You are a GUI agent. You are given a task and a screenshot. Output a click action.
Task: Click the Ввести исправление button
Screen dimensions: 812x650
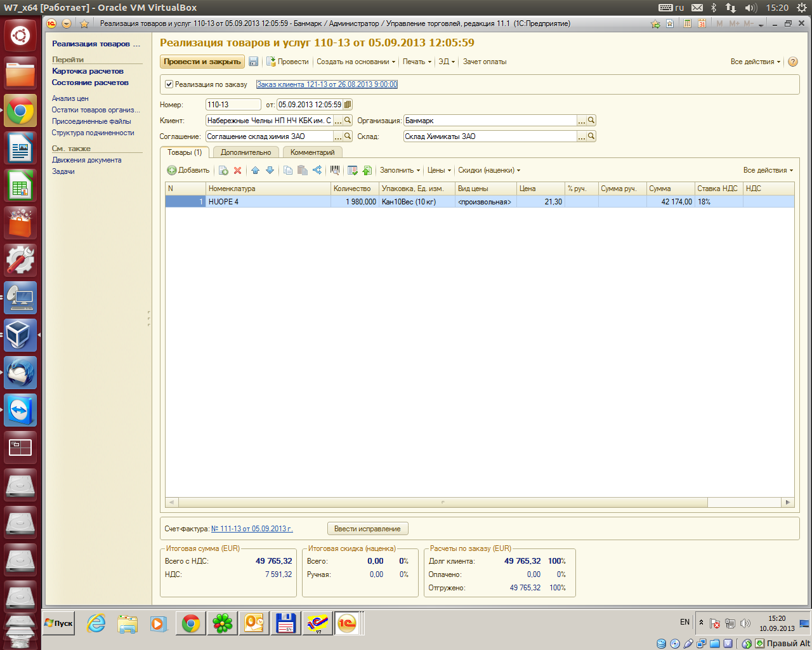367,529
